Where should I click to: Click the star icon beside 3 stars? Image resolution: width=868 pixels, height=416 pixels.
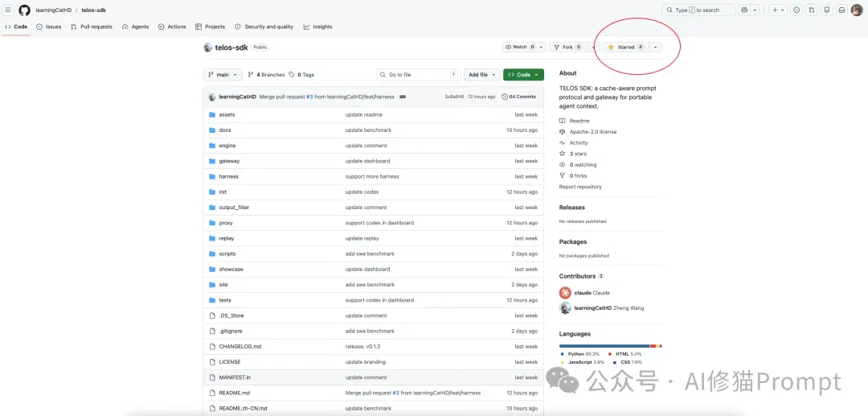563,154
